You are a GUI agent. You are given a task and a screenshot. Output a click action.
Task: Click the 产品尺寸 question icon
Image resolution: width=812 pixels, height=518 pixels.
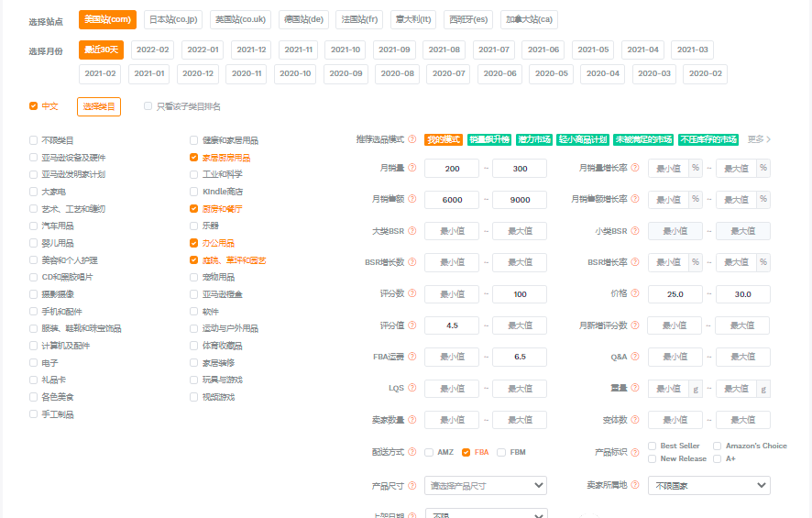click(412, 486)
